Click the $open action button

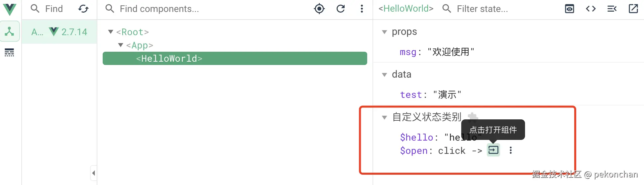(x=493, y=150)
